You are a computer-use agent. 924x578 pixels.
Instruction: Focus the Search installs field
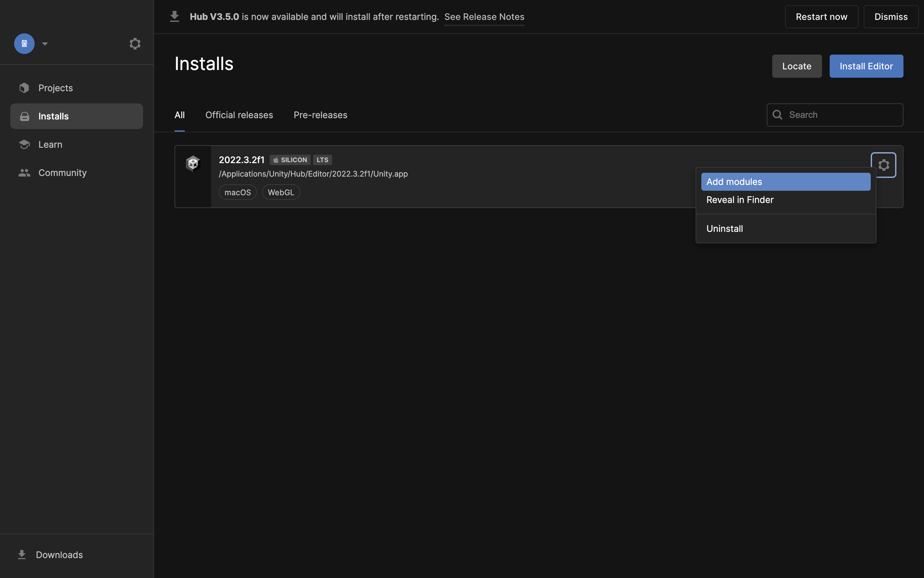[835, 115]
